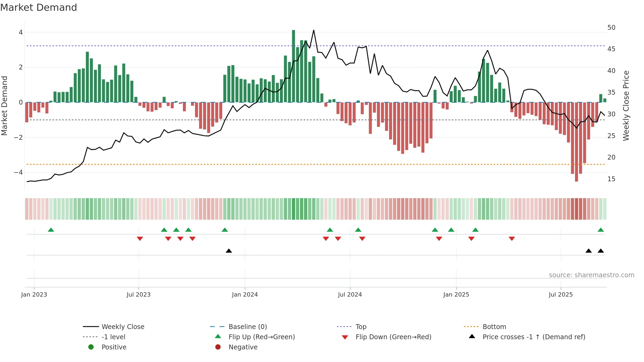Select the latest red flip-down marker in spring 2025

point(512,239)
